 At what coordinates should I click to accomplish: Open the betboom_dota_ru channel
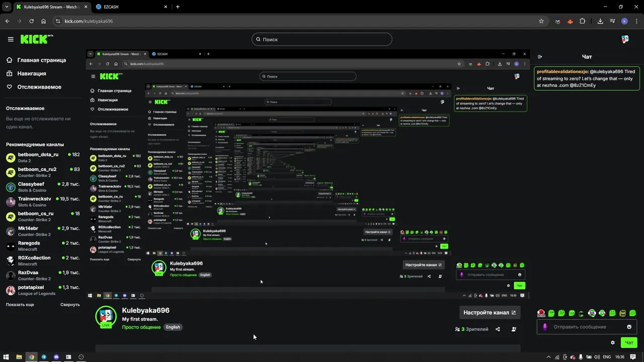tap(42, 157)
